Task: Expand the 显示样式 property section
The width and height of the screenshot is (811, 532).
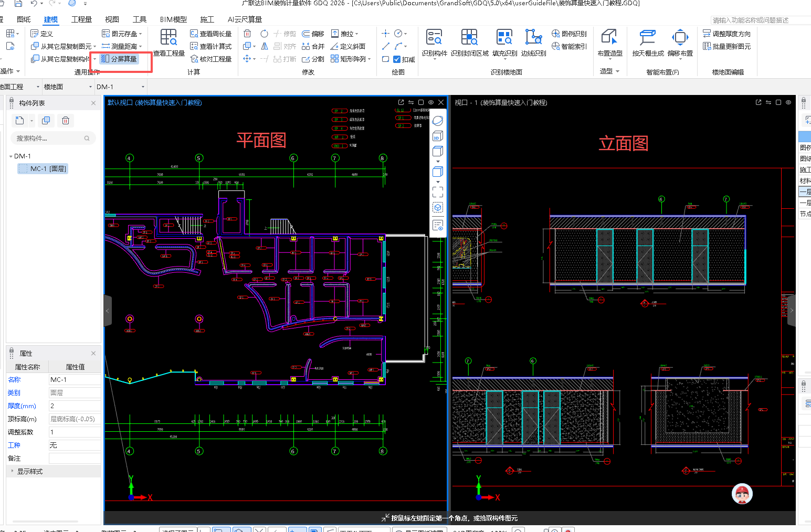Action: click(x=13, y=471)
